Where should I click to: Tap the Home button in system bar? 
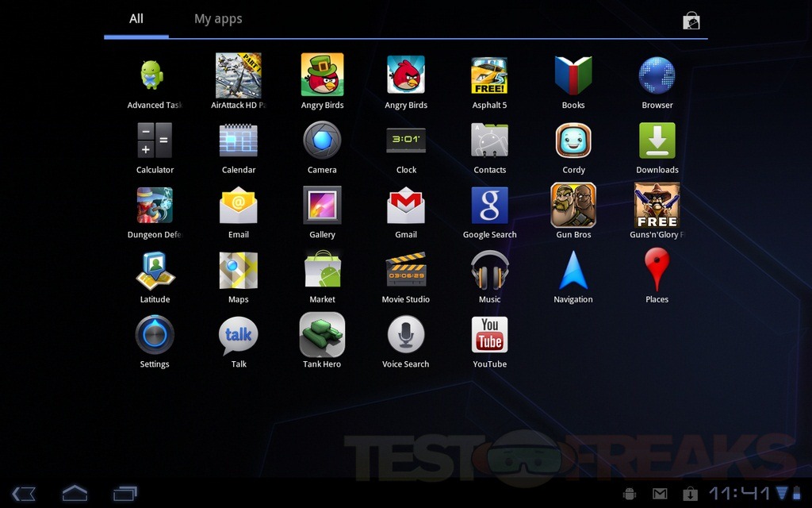point(75,494)
